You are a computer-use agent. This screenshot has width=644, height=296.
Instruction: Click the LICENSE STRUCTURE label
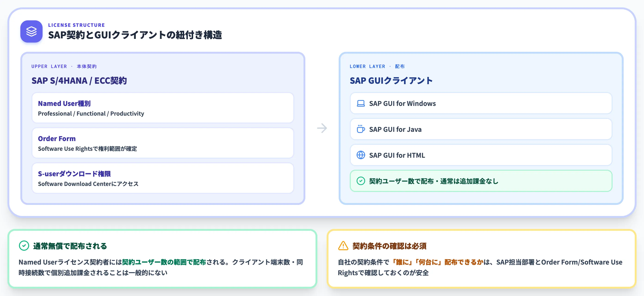[77, 25]
